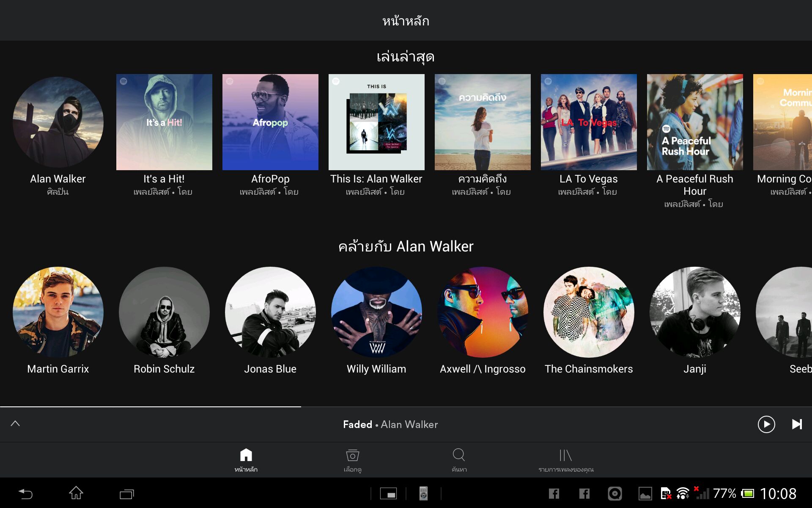Skip to the next track

tap(797, 424)
